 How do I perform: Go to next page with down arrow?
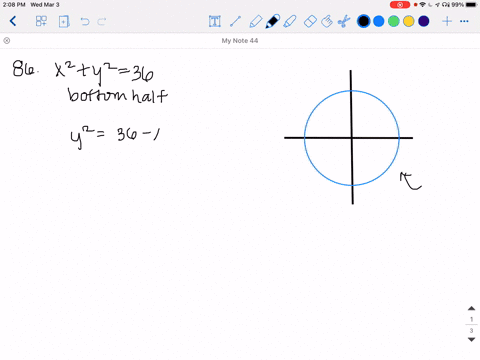[471, 340]
